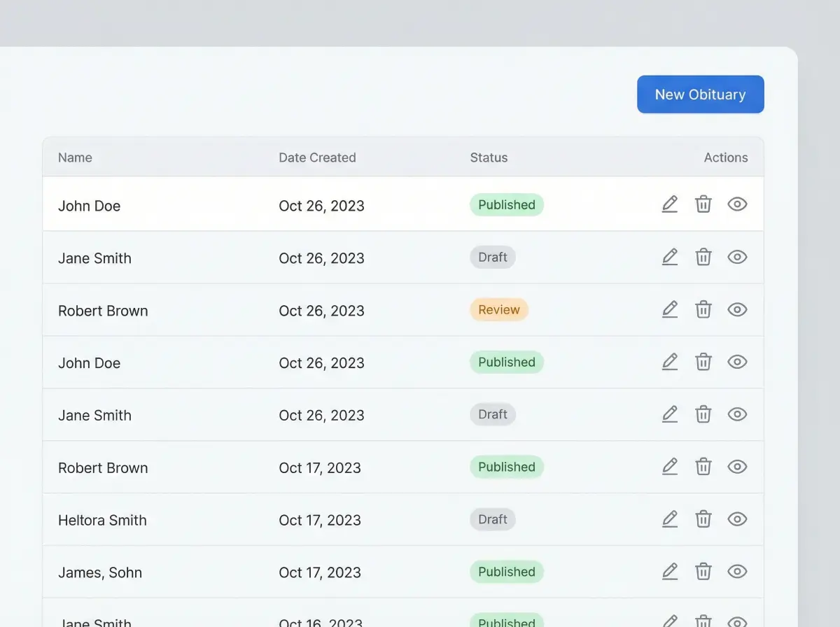Click the eye icon for James, Sohn's obituary
Image resolution: width=840 pixels, height=627 pixels.
[737, 572]
